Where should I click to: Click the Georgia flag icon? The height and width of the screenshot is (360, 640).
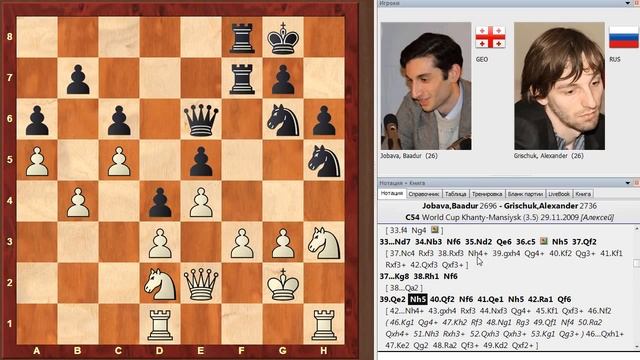click(x=490, y=37)
